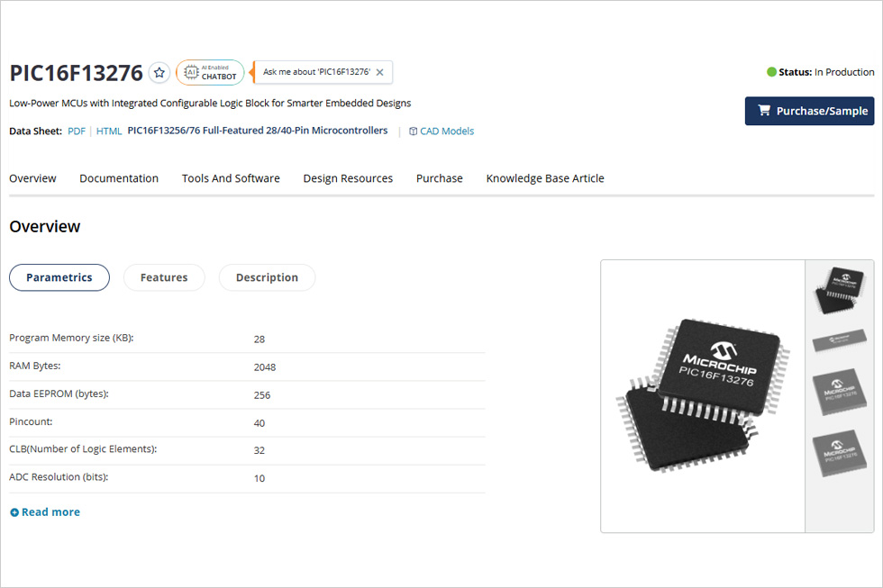
Task: Open the PDF data sheet link
Action: pyautogui.click(x=77, y=131)
